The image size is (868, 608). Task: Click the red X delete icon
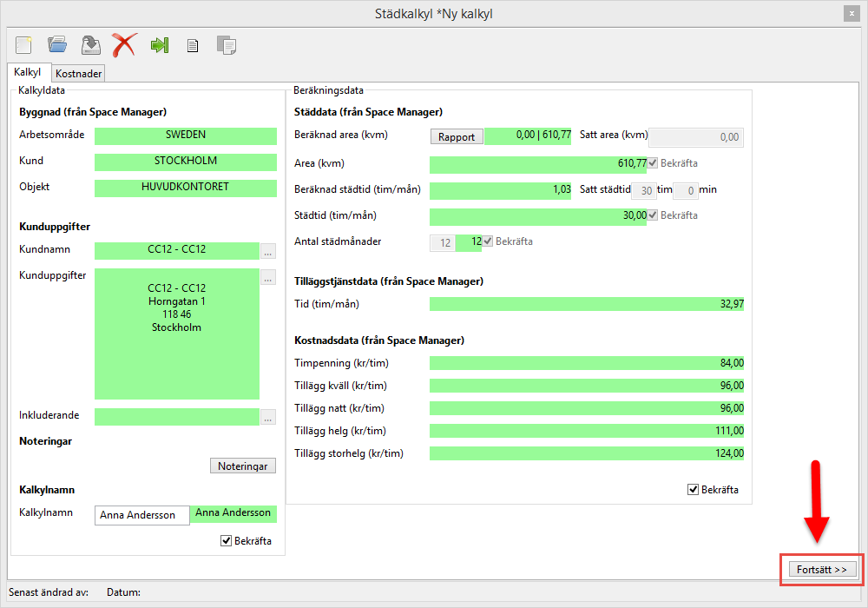click(x=125, y=44)
